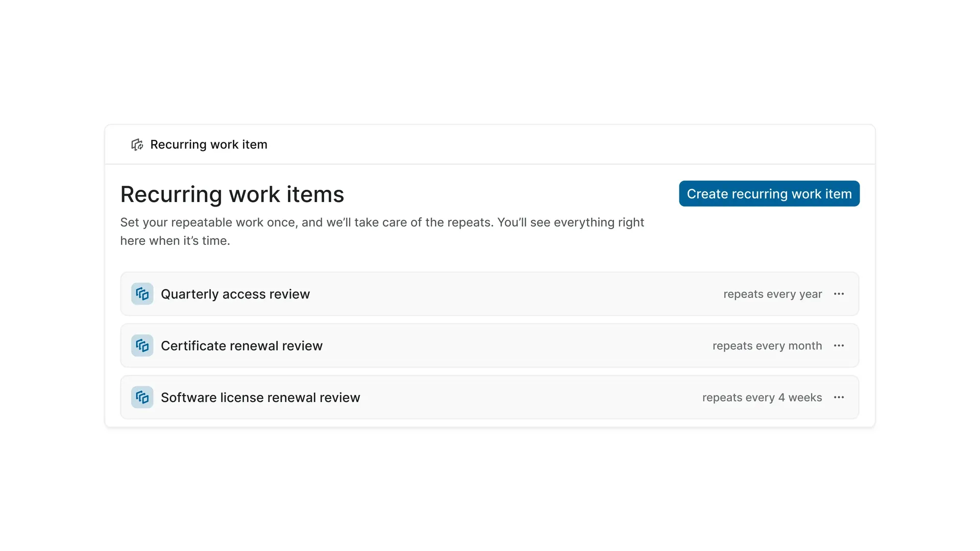The image size is (980, 551).
Task: Open more options for Certificate renewal review
Action: click(x=839, y=345)
